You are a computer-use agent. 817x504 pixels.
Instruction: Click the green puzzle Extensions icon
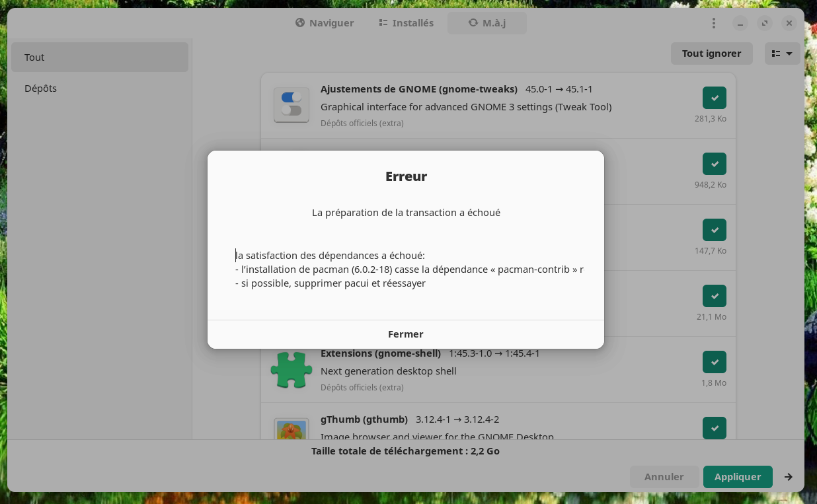[292, 369]
